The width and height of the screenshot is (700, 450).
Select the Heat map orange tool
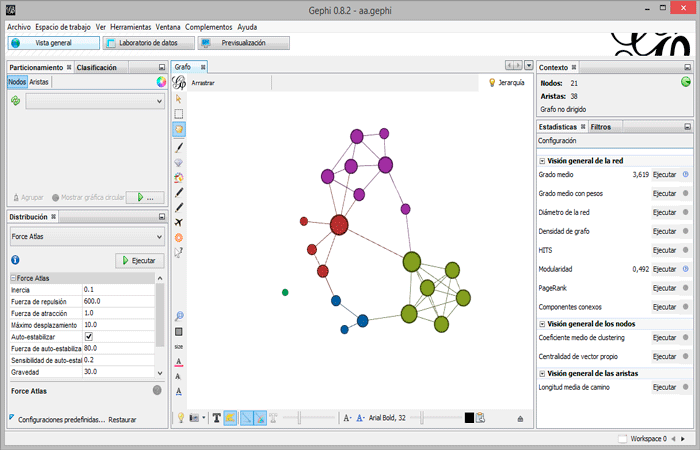(x=179, y=238)
